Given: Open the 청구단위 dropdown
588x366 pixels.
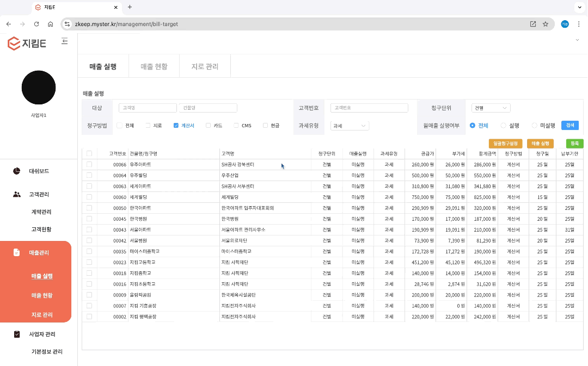Looking at the screenshot, I should click(491, 108).
